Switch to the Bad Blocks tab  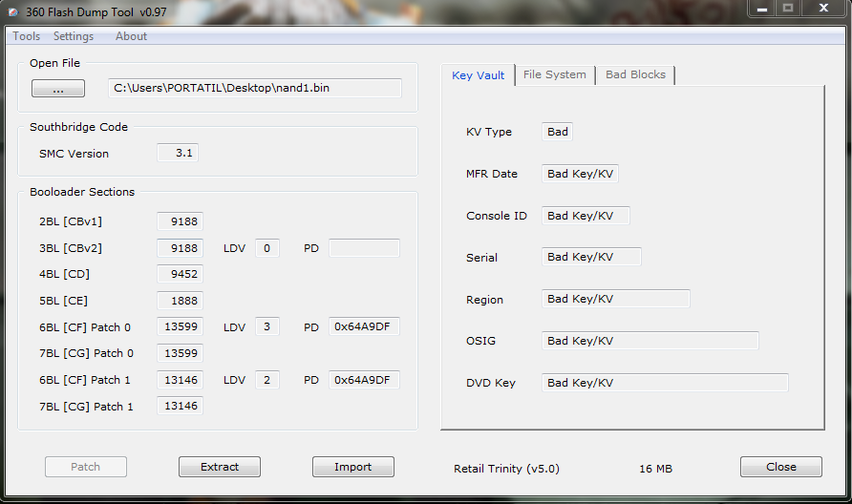pos(635,75)
